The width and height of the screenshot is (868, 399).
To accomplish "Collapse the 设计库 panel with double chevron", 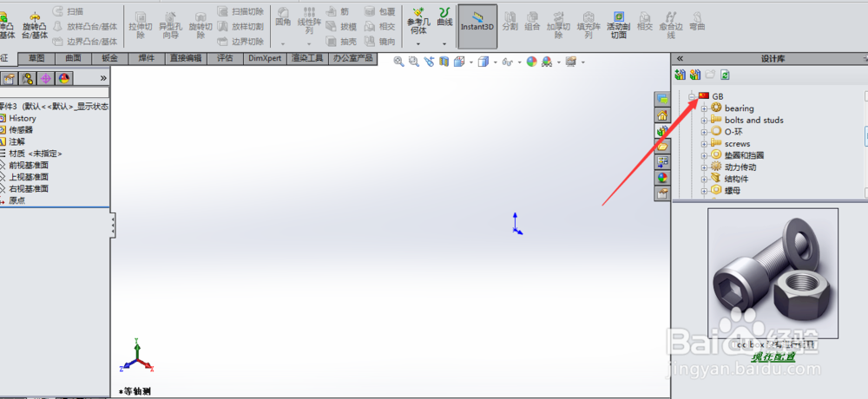I will (x=680, y=59).
